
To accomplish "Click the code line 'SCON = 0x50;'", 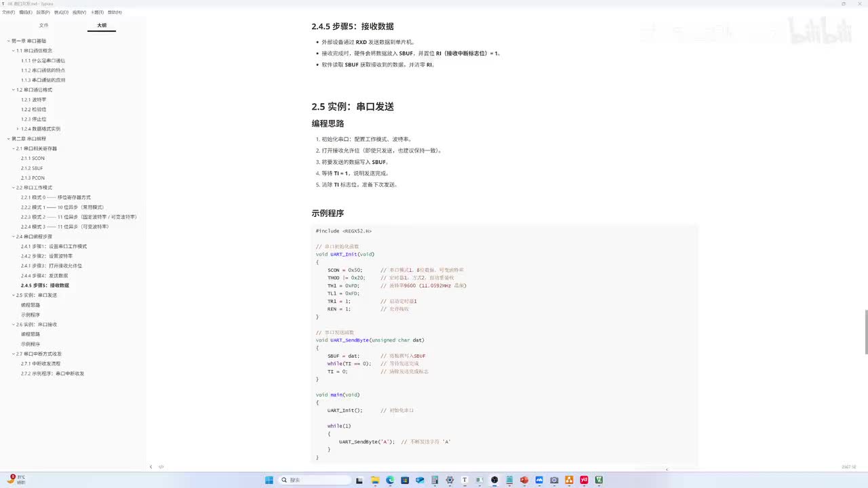I will [345, 270].
